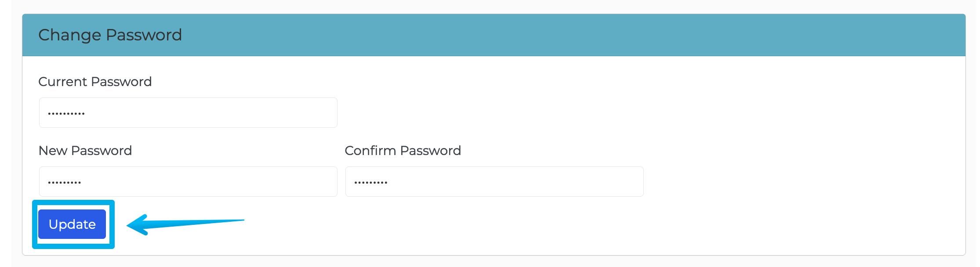Click the Confirm Password label
Viewport: 980px width, 267px height.
point(403,151)
